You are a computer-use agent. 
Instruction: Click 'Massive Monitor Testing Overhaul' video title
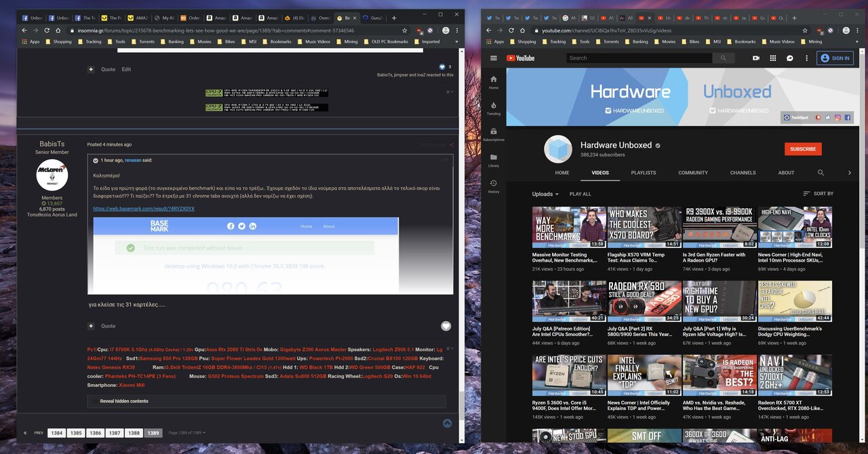coord(565,257)
